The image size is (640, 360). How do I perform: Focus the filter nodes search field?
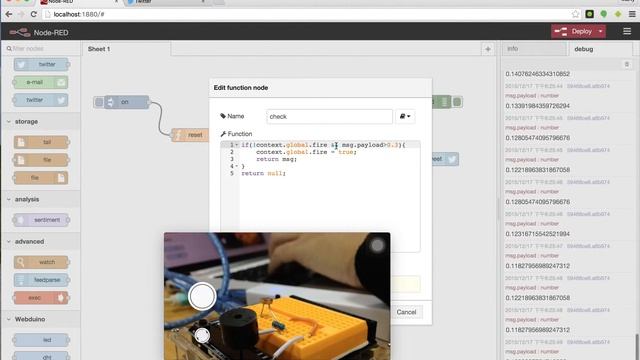[x=41, y=49]
